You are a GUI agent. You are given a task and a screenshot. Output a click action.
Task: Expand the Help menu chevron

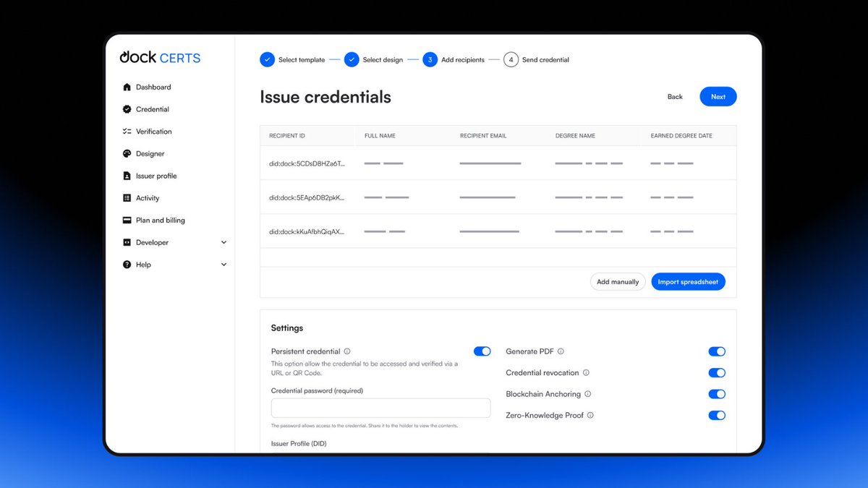[x=224, y=265]
